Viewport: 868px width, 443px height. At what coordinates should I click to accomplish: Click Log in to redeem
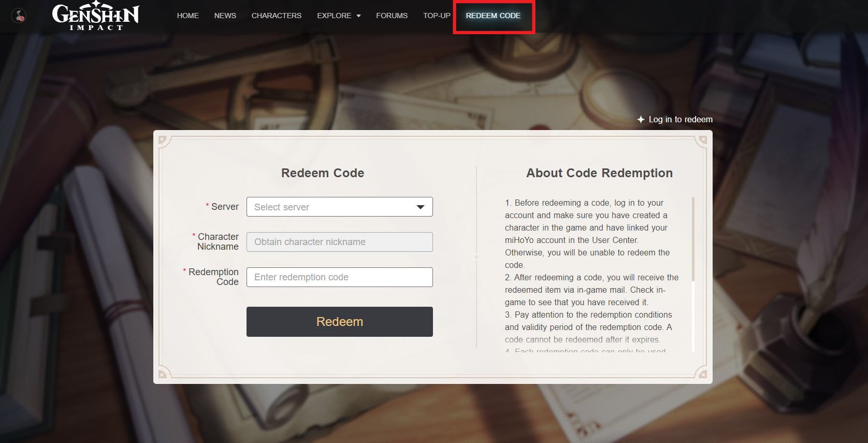click(x=681, y=119)
